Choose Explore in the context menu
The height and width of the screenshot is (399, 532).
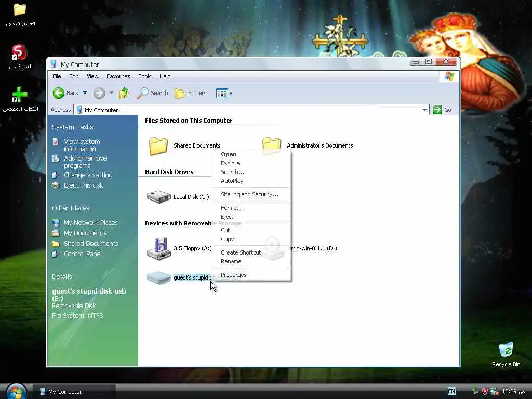[x=251, y=163]
